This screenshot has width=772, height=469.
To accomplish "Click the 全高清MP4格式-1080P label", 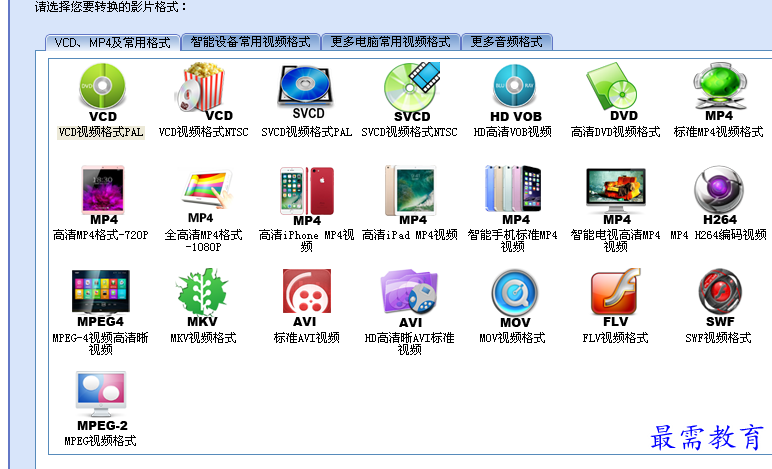I will (203, 241).
